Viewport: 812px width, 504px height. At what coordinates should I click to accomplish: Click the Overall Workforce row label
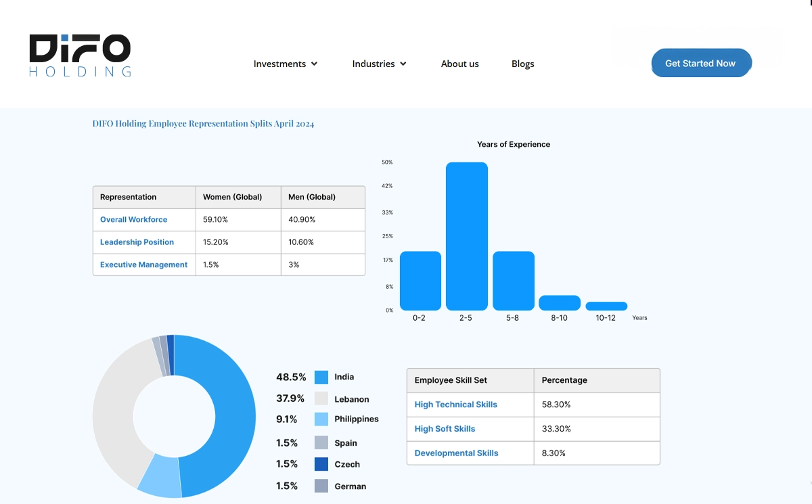pyautogui.click(x=133, y=220)
